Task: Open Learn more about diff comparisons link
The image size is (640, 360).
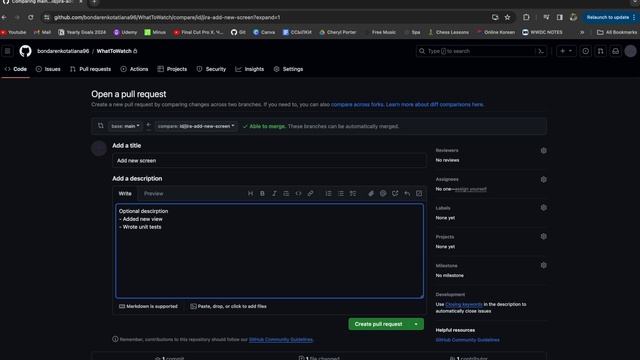Action: pyautogui.click(x=435, y=104)
